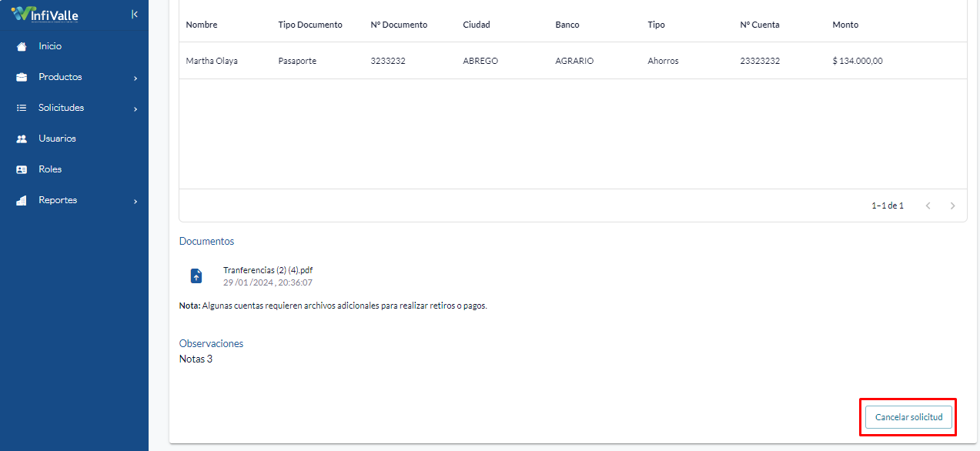Click the Ciudad column header
The height and width of the screenshot is (451, 980).
477,25
